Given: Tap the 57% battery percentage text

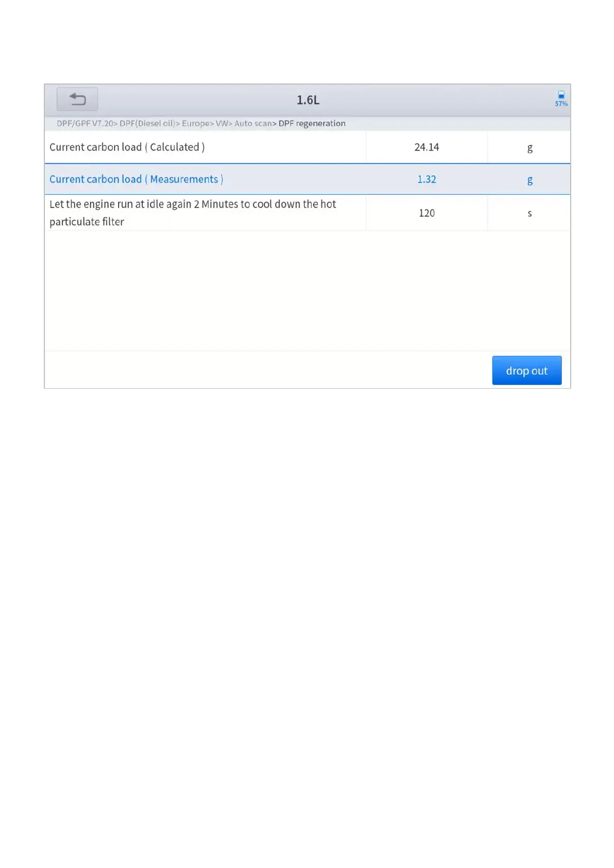Looking at the screenshot, I should 561,104.
